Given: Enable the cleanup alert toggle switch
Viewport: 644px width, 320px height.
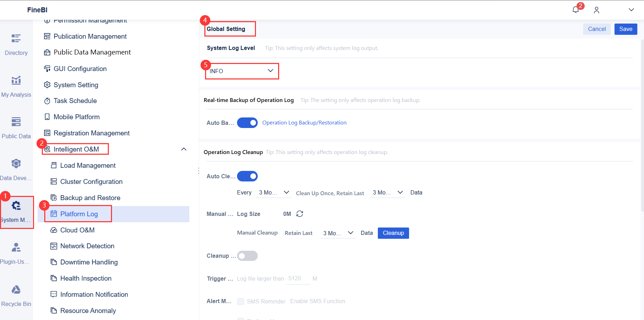Looking at the screenshot, I should [247, 256].
